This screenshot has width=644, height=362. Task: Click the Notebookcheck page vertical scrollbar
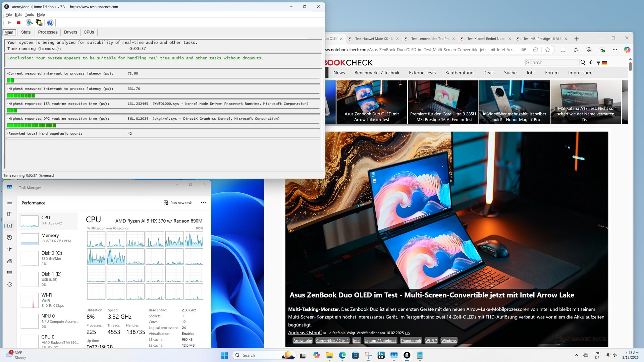[630, 67]
